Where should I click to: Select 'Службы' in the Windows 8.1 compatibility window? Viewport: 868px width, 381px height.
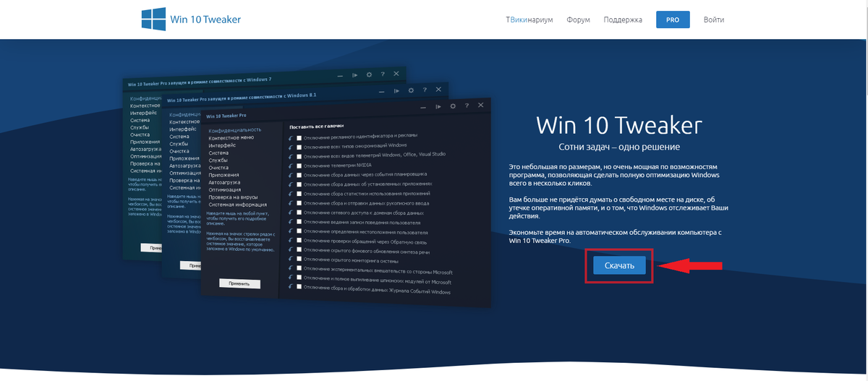pos(179,144)
